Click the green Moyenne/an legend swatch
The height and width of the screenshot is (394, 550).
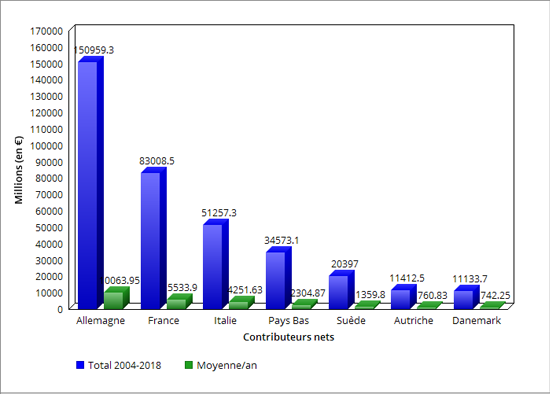pos(189,365)
